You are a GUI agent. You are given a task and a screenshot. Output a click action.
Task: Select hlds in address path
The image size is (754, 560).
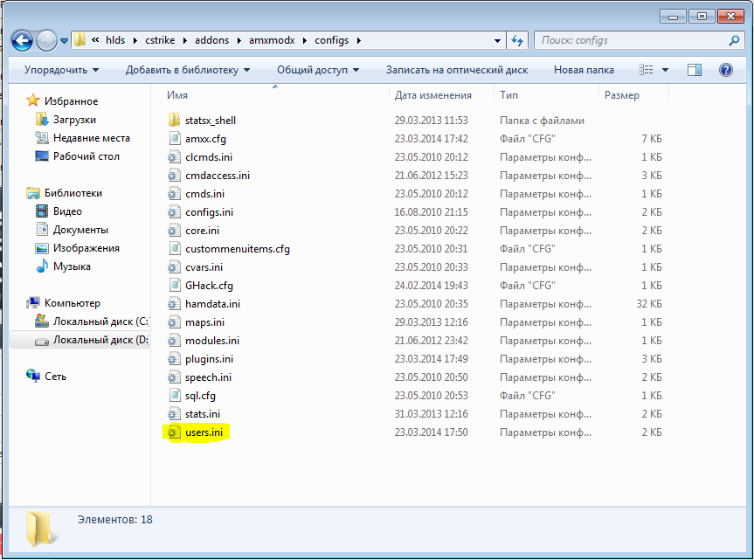point(115,40)
